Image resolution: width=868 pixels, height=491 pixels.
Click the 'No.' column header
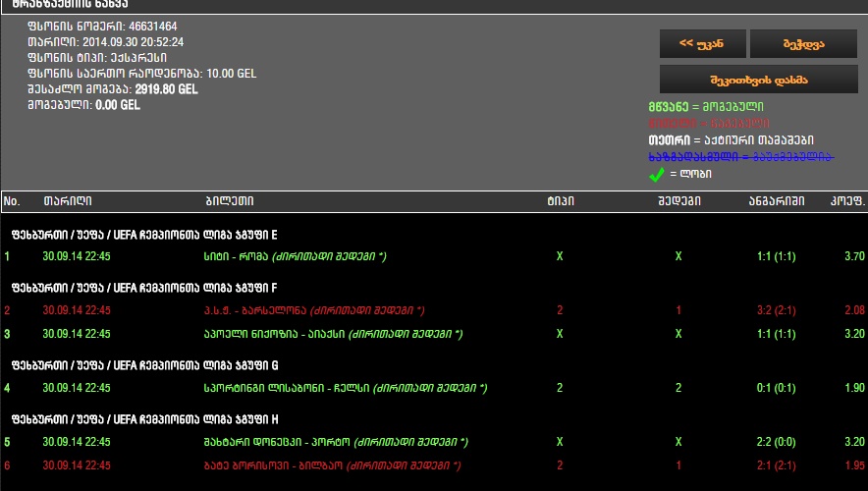tap(12, 201)
